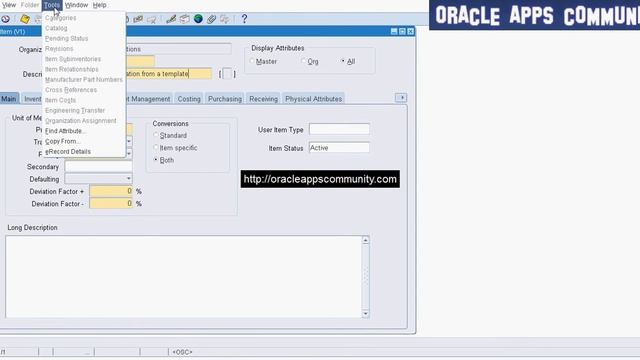Click the yellow folder toolbar icon

click(25, 19)
